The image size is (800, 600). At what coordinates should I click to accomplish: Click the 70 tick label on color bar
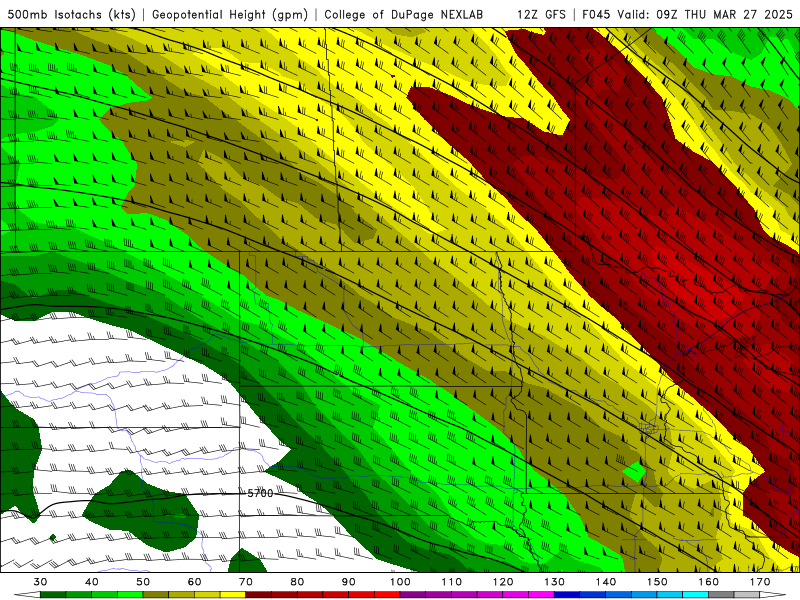246,582
